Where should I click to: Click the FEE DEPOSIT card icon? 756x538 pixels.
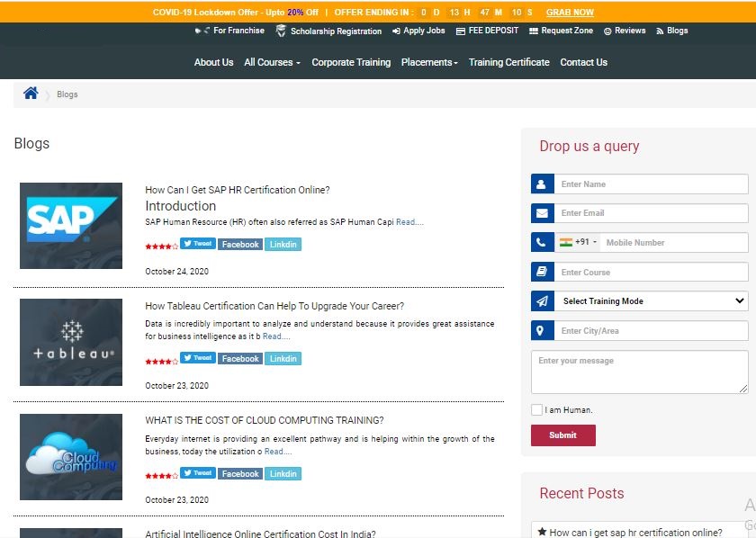[x=461, y=31]
